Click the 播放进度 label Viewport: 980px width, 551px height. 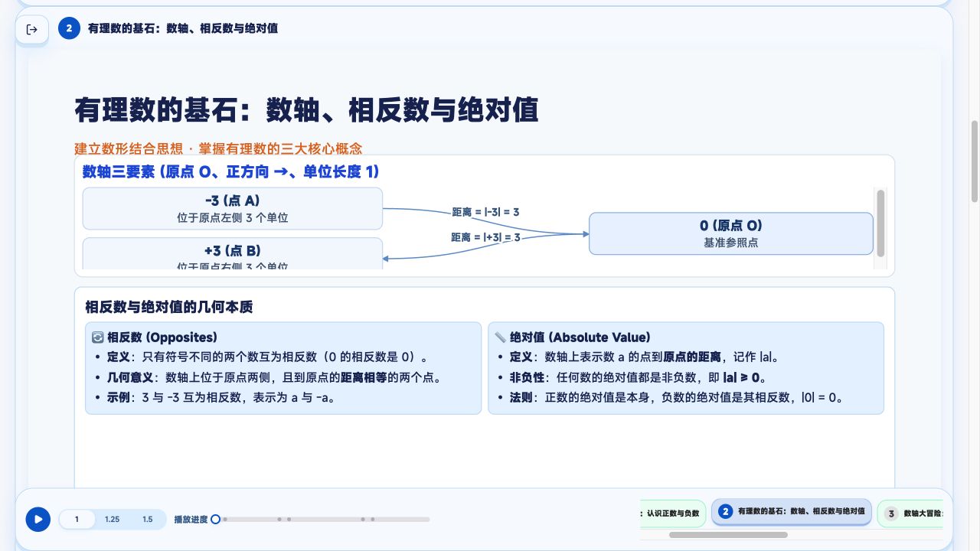pyautogui.click(x=191, y=519)
